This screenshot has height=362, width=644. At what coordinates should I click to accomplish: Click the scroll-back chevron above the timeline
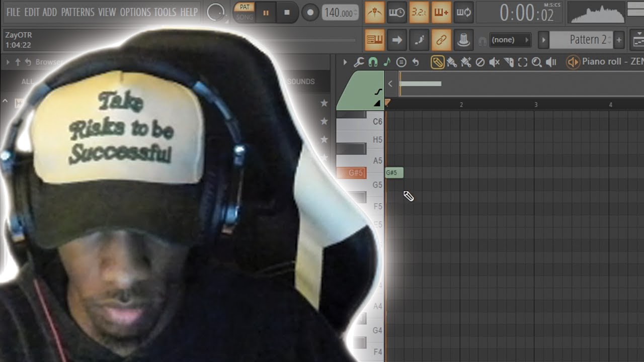pyautogui.click(x=390, y=84)
